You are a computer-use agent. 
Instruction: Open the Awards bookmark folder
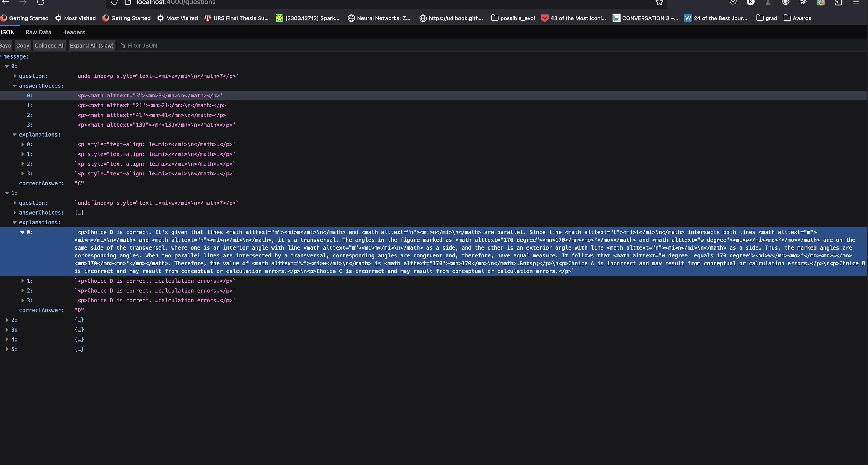click(x=797, y=18)
